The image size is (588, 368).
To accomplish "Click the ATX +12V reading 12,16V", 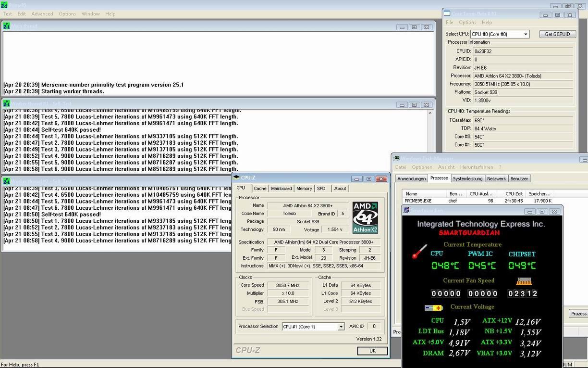I will pos(528,321).
